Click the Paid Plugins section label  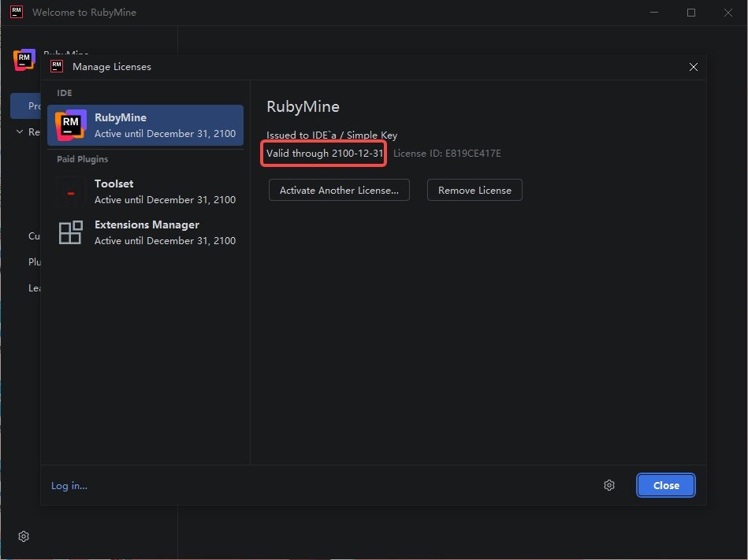tap(83, 159)
